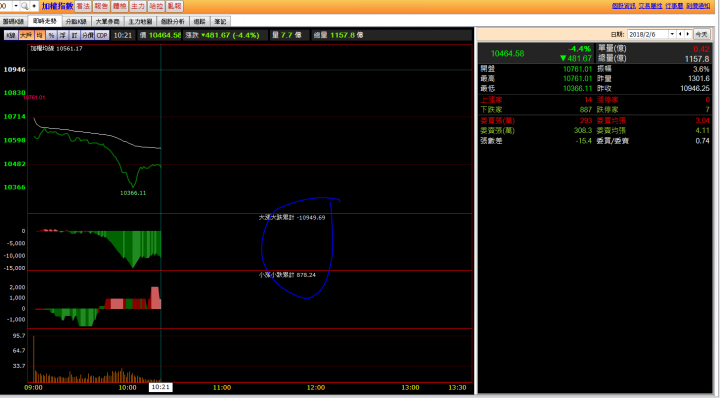720x398 pixels.
Task: Click the 大漲大跌累計 -10949.69 label
Action: click(x=292, y=218)
